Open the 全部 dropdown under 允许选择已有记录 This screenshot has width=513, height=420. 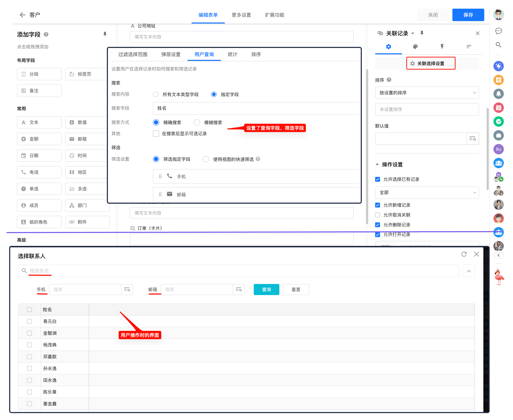pyautogui.click(x=427, y=193)
